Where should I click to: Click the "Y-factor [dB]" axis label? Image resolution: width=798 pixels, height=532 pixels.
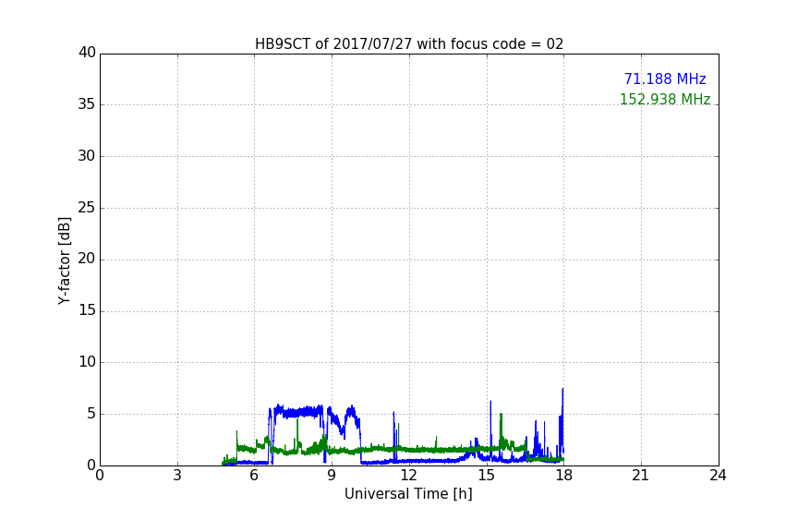tap(64, 260)
